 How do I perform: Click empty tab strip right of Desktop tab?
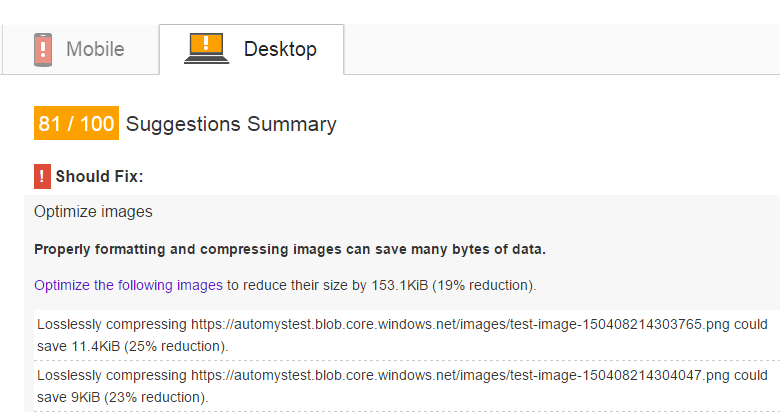point(562,49)
